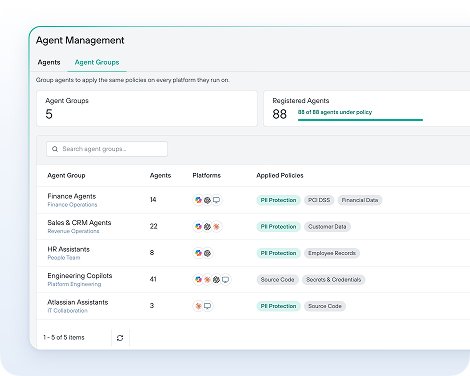Click the desktop monitor icon in Atlassian Assistants row
The image size is (470, 376).
(207, 306)
